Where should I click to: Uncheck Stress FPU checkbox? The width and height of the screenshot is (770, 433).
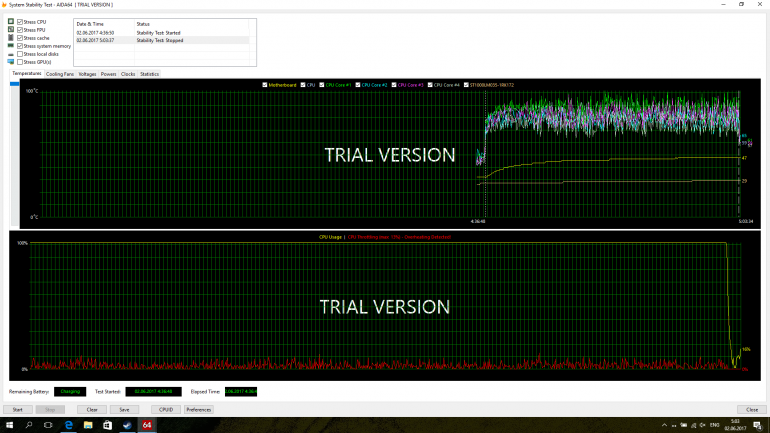coord(20,30)
